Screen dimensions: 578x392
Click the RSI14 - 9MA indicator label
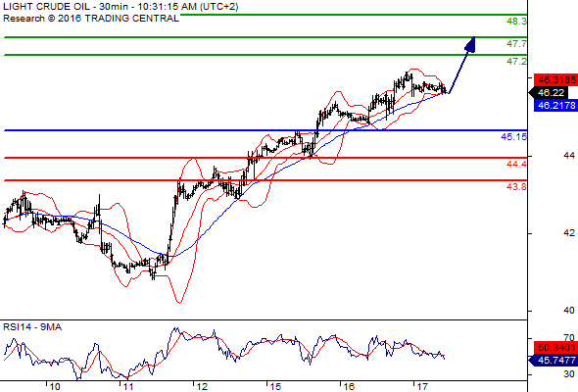(x=32, y=327)
